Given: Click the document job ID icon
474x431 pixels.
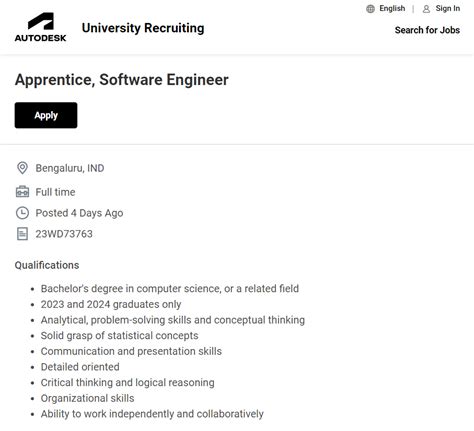Looking at the screenshot, I should 22,234.
